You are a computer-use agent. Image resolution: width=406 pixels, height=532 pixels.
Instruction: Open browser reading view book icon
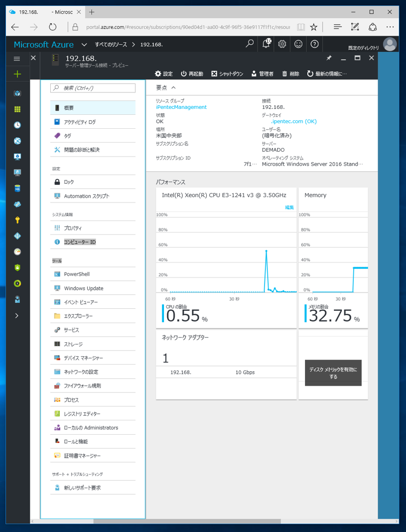300,27
